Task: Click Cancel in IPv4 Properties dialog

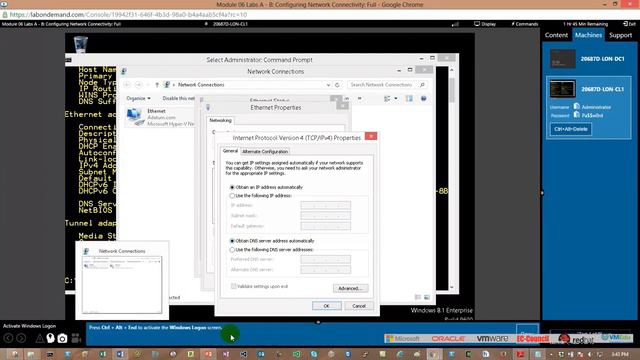Action: 359,306
